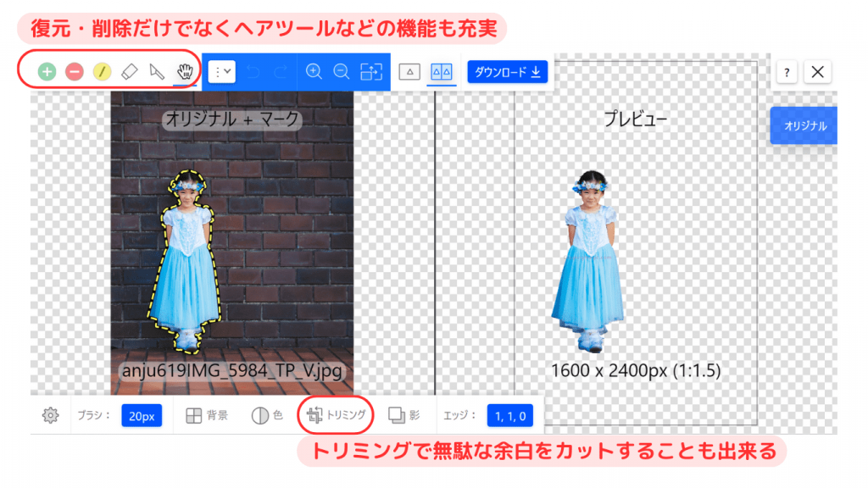
Task: Open help with the question mark button
Action: tap(787, 72)
